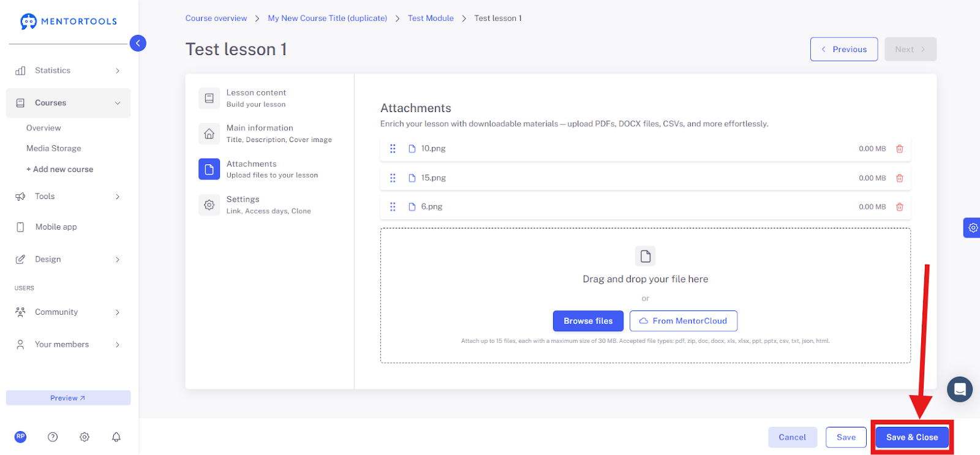The height and width of the screenshot is (455, 980).
Task: Click the drag and drop upload area text
Action: click(x=646, y=279)
